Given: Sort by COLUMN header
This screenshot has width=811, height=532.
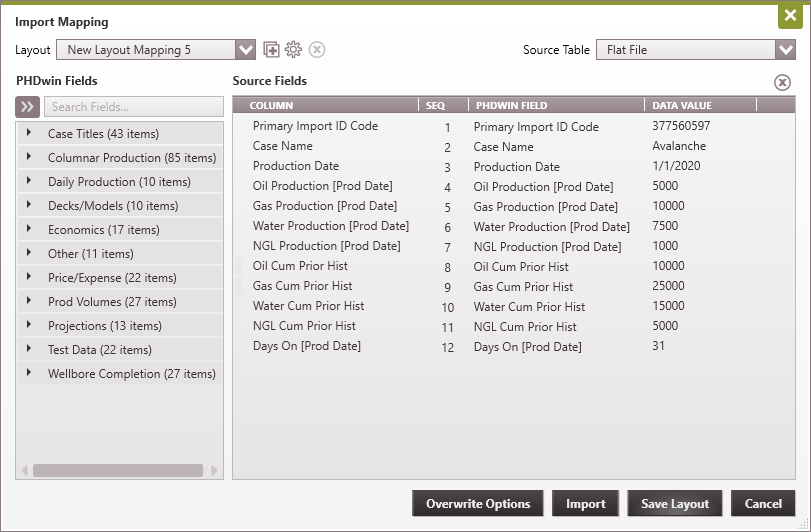Looking at the screenshot, I should pyautogui.click(x=325, y=105).
